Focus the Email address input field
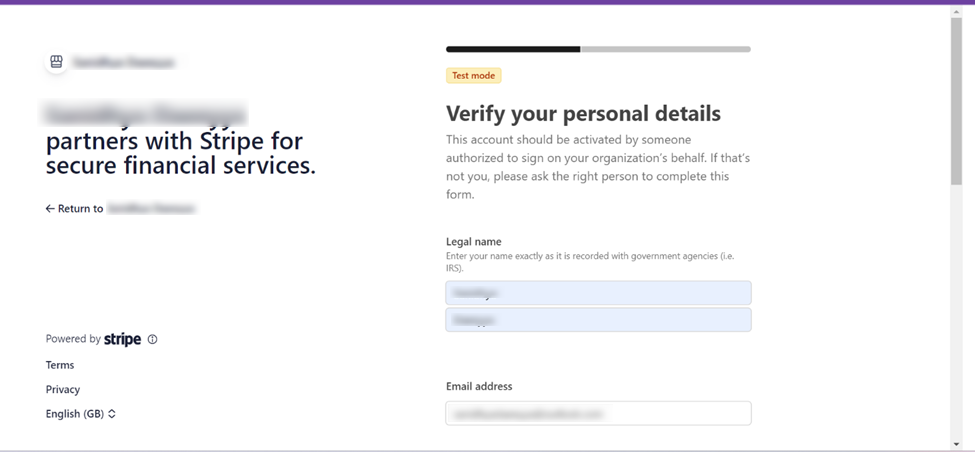 coord(598,413)
